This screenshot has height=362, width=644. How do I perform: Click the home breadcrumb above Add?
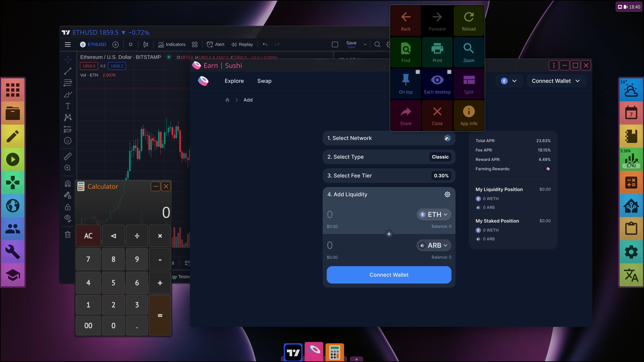227,100
